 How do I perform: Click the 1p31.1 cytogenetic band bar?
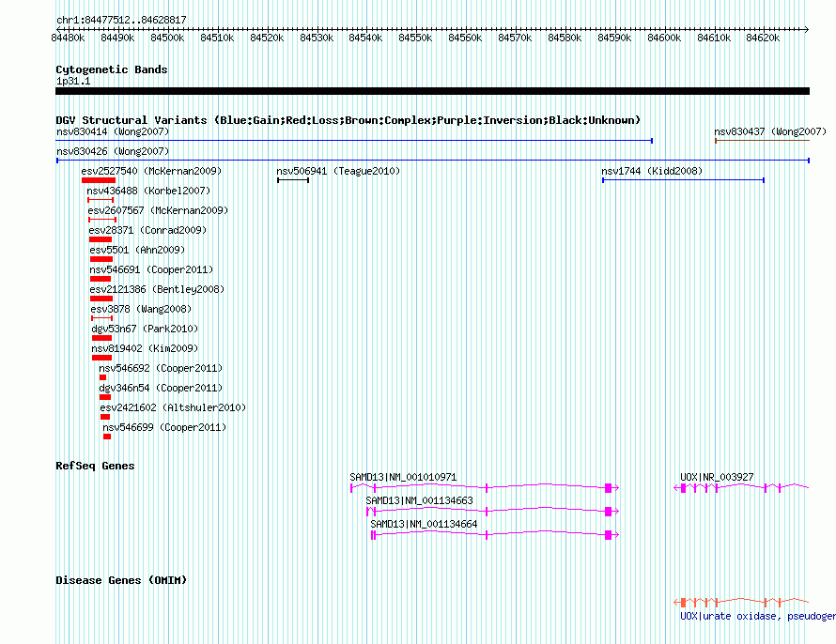tap(432, 91)
